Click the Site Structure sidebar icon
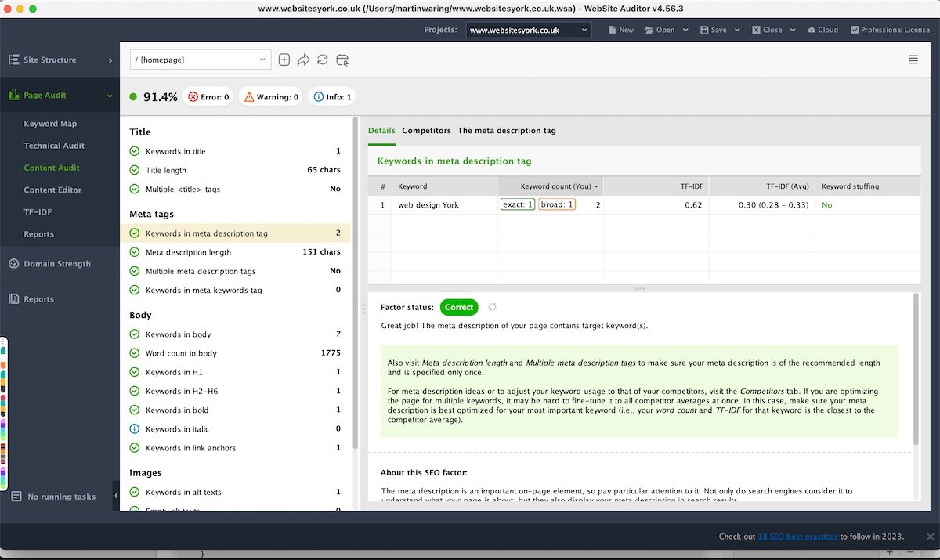The image size is (940, 560). pyautogui.click(x=14, y=60)
